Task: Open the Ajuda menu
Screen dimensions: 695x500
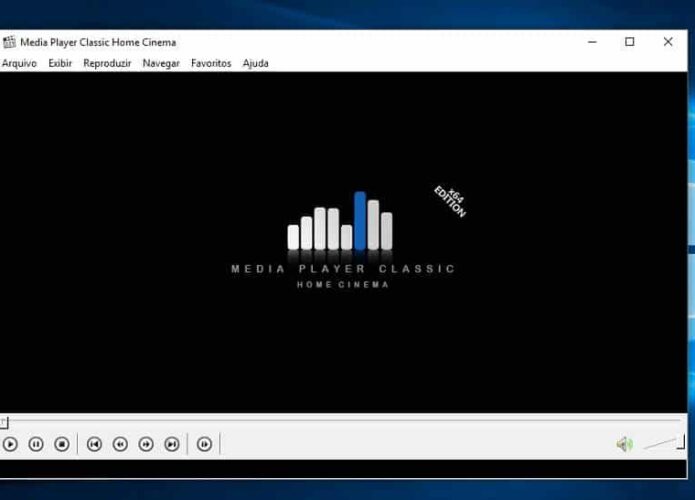Action: click(x=255, y=63)
